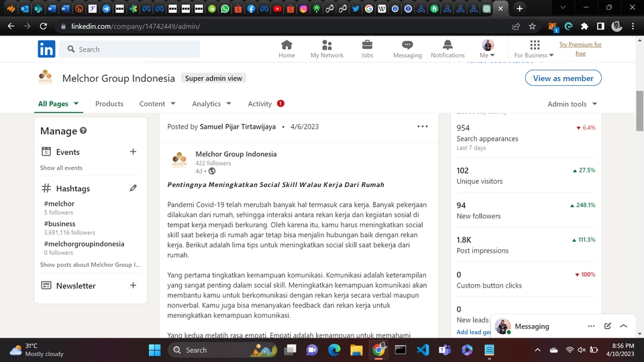Viewport: 644px width, 362px height.
Task: Expand For Business apps menu
Action: click(534, 49)
